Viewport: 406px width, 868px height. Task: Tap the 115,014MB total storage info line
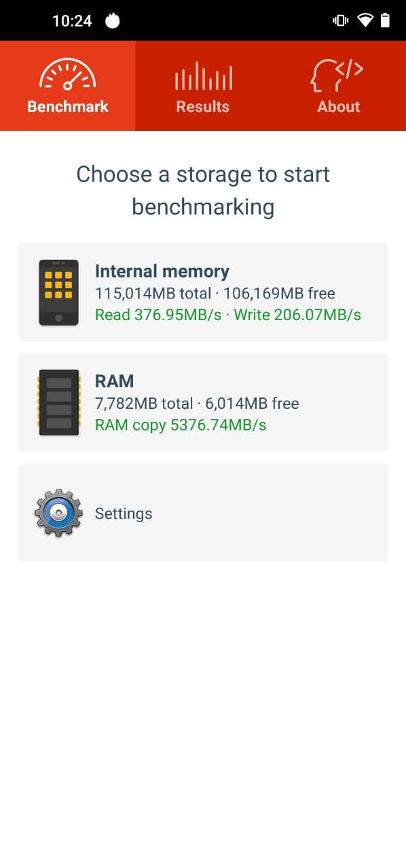[215, 294]
